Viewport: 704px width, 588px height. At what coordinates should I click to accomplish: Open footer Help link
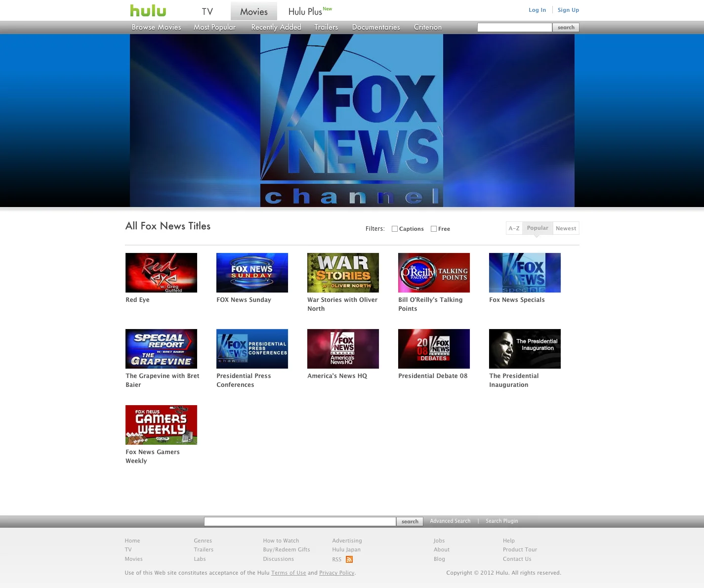[508, 541]
